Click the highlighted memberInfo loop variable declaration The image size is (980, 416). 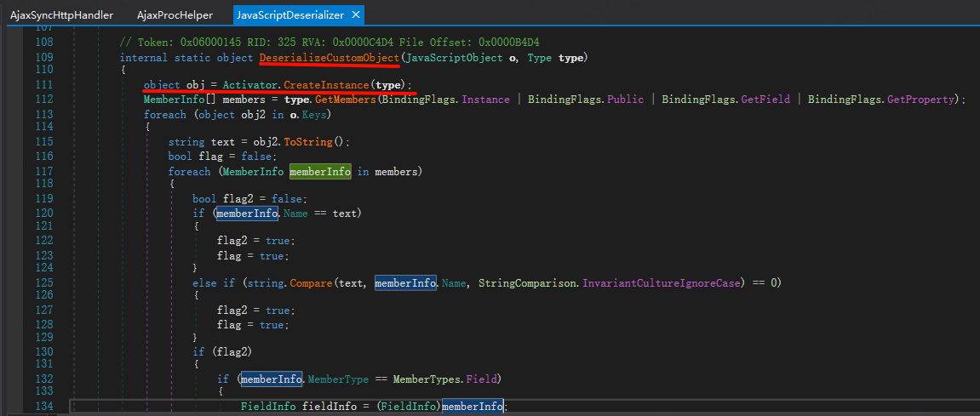pyautogui.click(x=320, y=171)
